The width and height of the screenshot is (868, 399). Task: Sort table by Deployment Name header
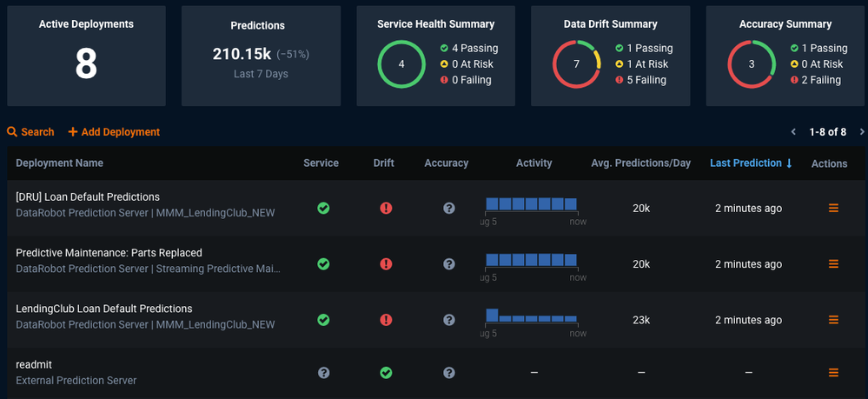[59, 163]
